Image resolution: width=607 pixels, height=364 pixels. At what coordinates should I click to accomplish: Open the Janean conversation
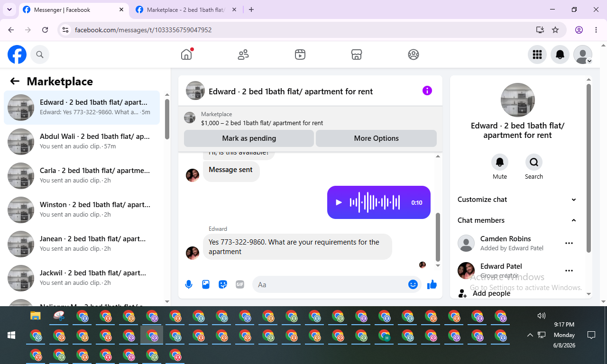82,244
